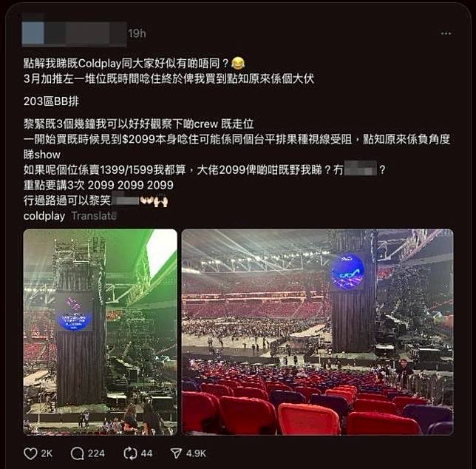Translate the post text
The height and width of the screenshot is (469, 476).
(x=94, y=216)
